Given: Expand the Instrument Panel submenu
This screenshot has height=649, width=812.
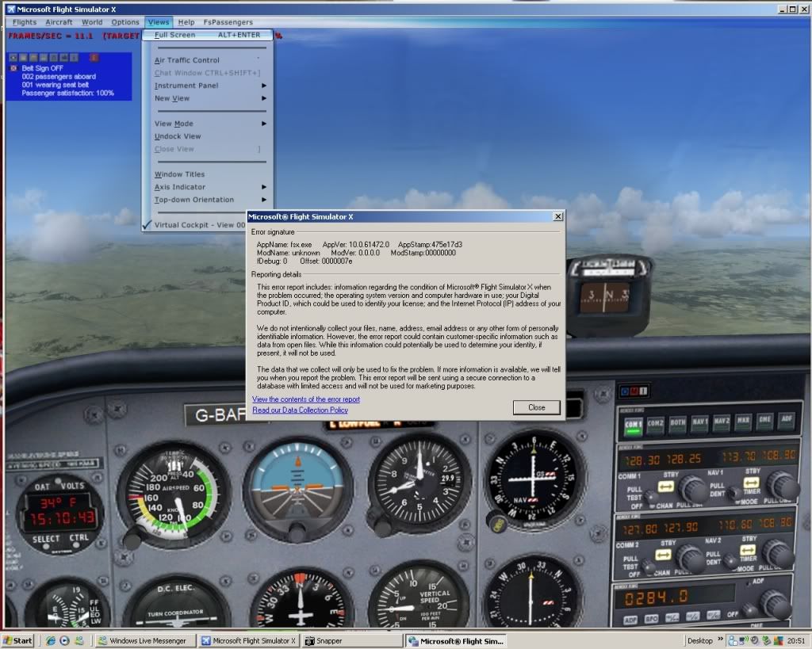Looking at the screenshot, I should click(x=209, y=86).
